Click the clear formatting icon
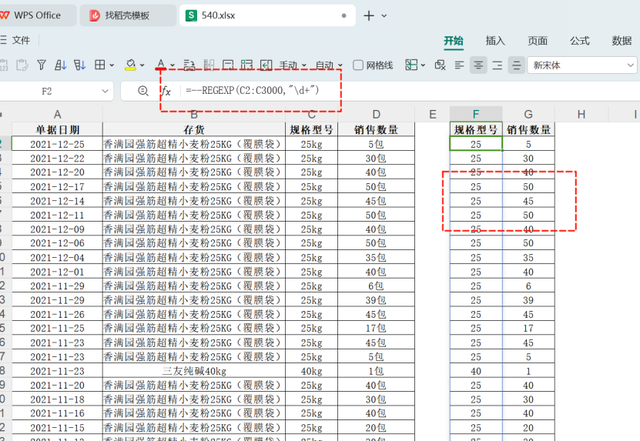This screenshot has height=441, width=640. tap(440, 65)
